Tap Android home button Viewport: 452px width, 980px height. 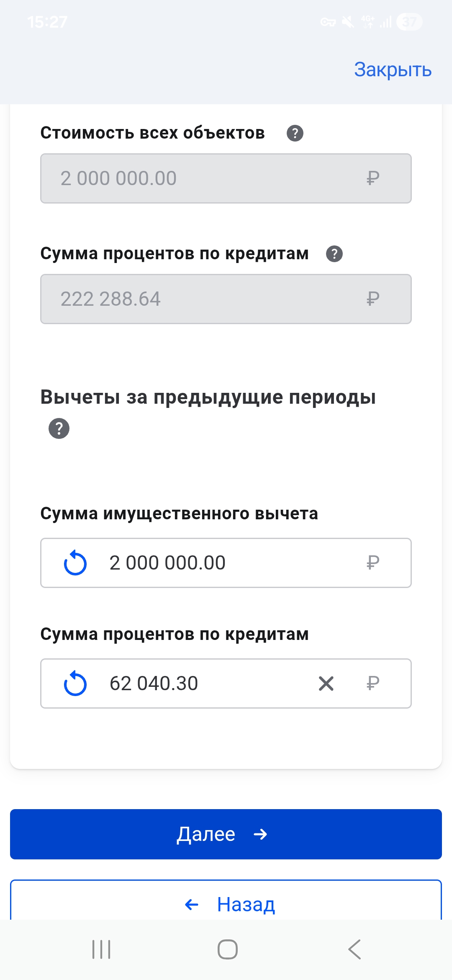click(x=227, y=949)
